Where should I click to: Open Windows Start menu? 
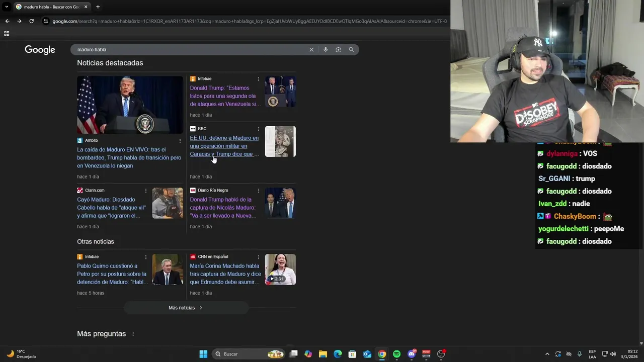tap(203, 354)
